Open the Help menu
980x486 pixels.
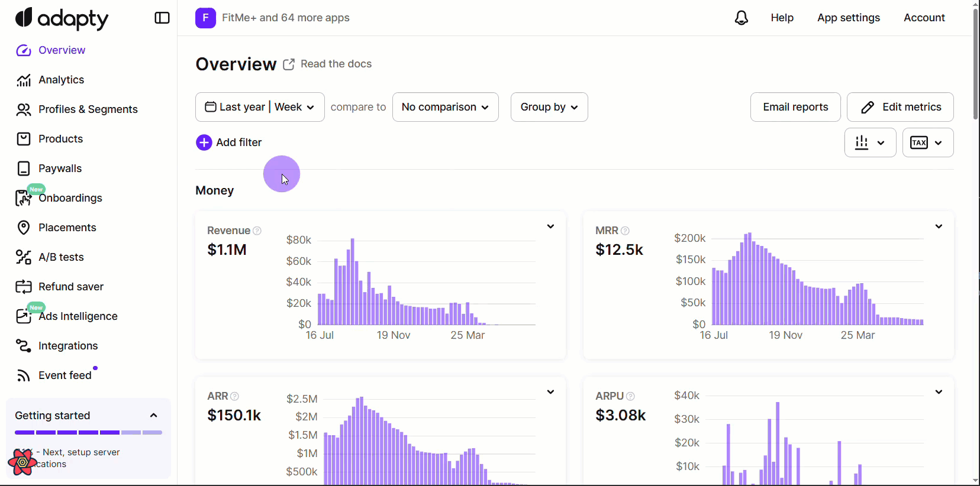point(782,18)
